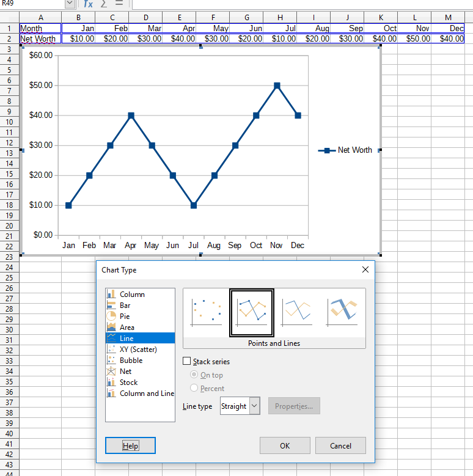Click the Name Box input field
The image size is (473, 476).
32,4
